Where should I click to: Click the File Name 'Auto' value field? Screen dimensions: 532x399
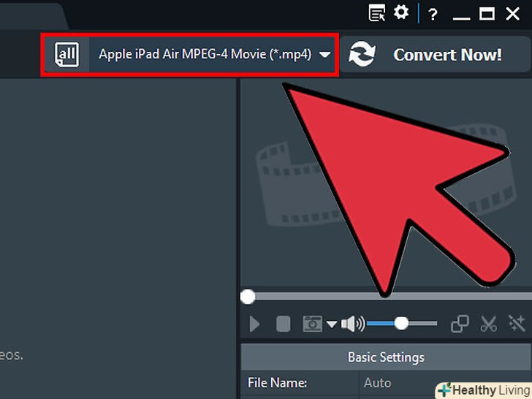pos(445,383)
